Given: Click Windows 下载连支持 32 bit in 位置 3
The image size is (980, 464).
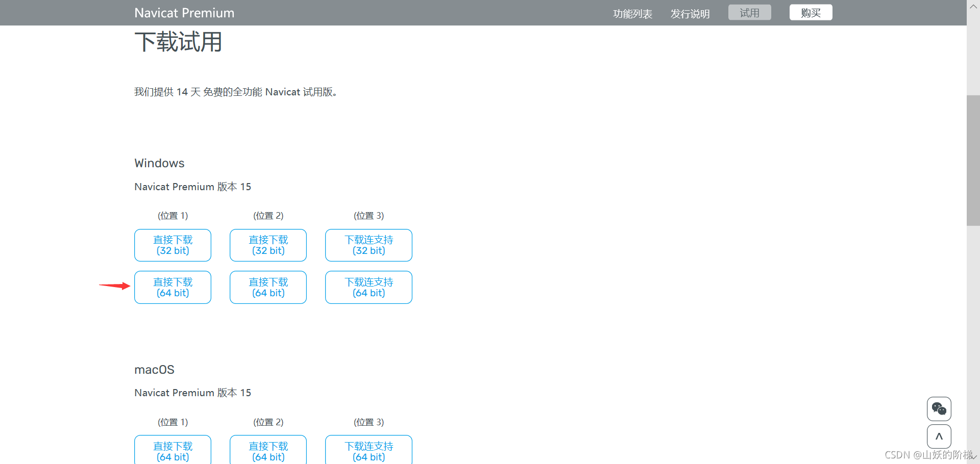Looking at the screenshot, I should coord(369,245).
